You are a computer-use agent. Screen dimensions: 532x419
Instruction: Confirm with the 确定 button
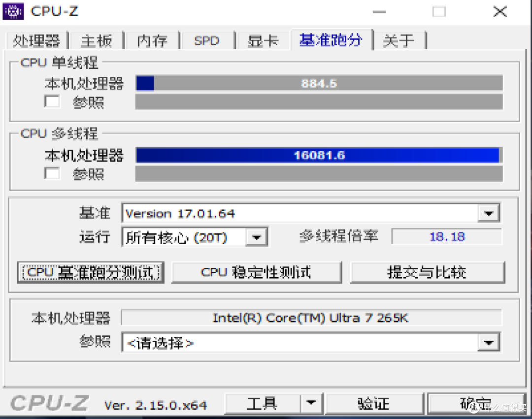click(476, 403)
